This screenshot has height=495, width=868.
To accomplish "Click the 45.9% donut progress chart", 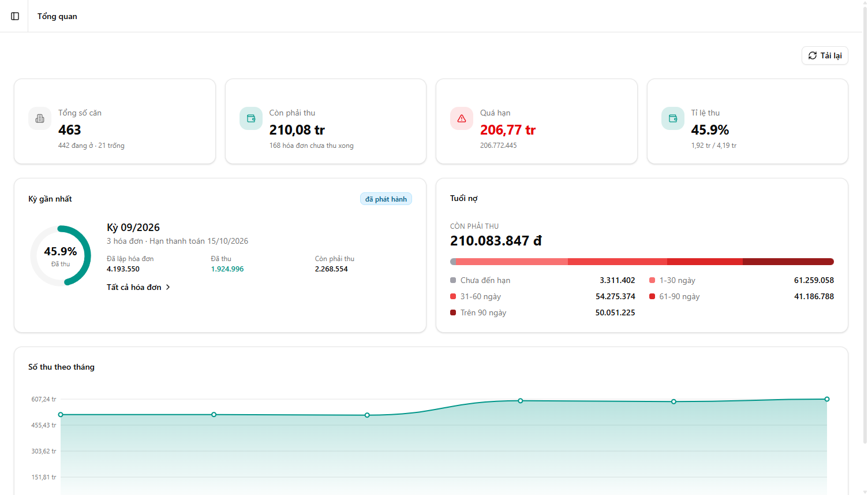I will click(61, 256).
